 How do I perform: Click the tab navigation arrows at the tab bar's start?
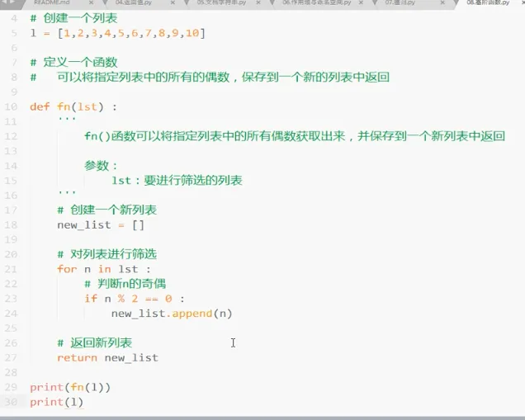point(8,2)
